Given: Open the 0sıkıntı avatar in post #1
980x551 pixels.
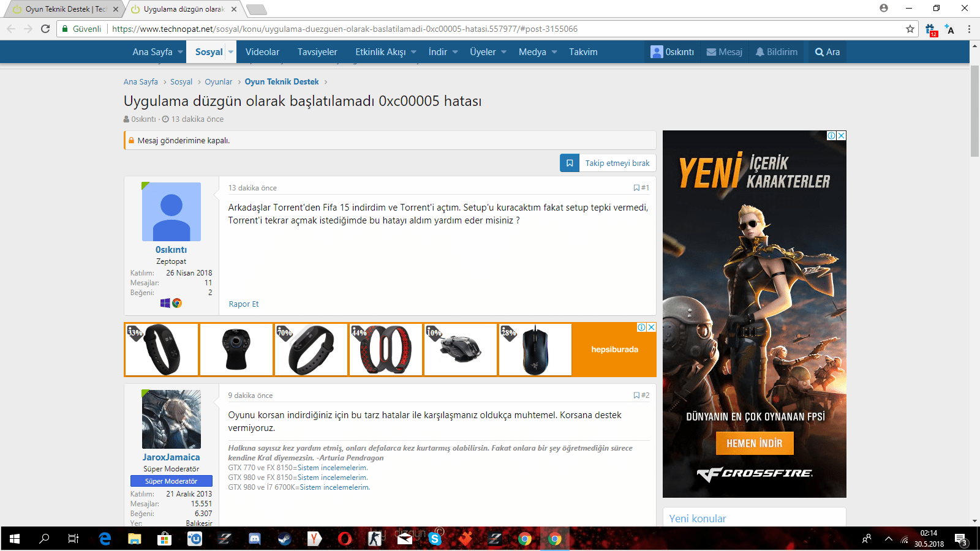Looking at the screenshot, I should click(x=171, y=212).
